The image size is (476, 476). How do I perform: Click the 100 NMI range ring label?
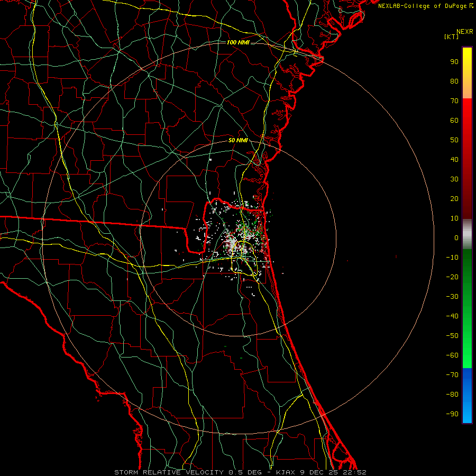(238, 42)
